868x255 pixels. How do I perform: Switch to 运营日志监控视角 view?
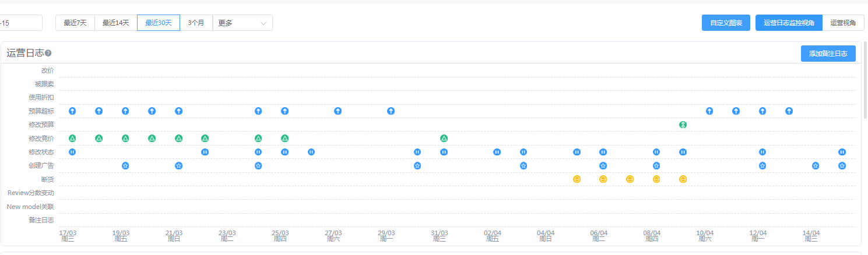pyautogui.click(x=789, y=23)
